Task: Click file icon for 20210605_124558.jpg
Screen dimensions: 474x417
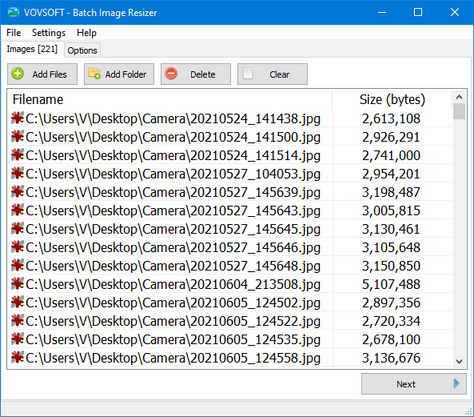Action: point(17,357)
